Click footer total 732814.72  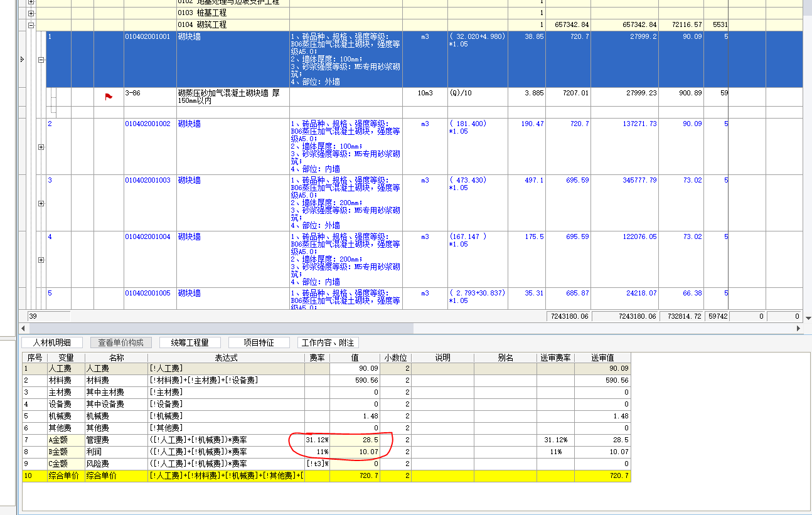[681, 317]
